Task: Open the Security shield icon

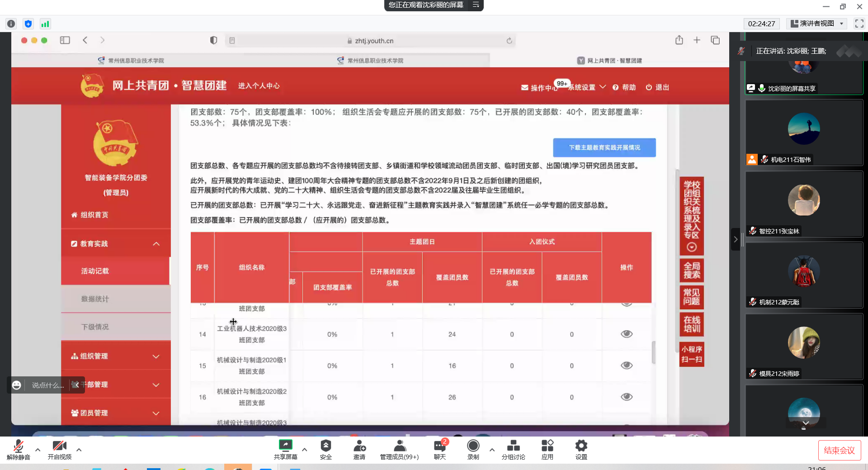Action: click(x=325, y=446)
